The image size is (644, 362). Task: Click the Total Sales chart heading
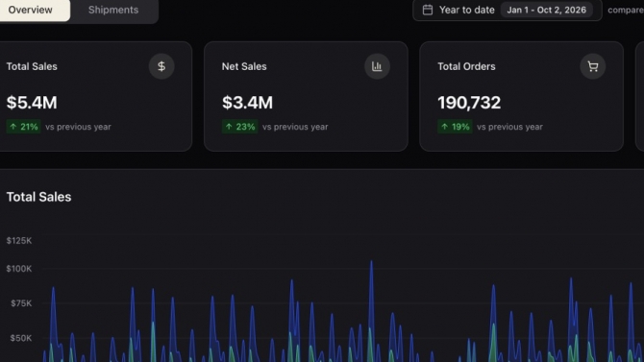click(38, 197)
